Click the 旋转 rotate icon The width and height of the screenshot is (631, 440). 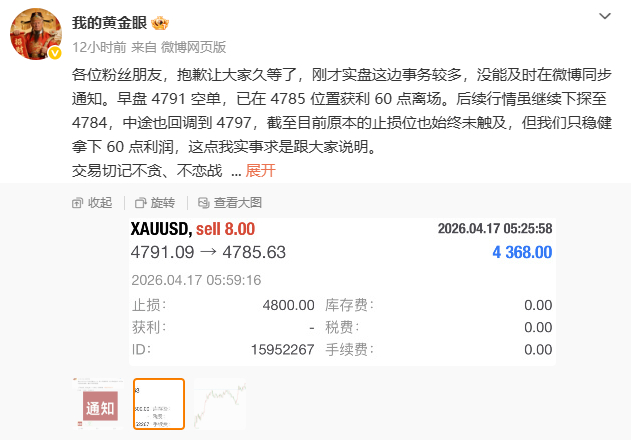(x=140, y=203)
